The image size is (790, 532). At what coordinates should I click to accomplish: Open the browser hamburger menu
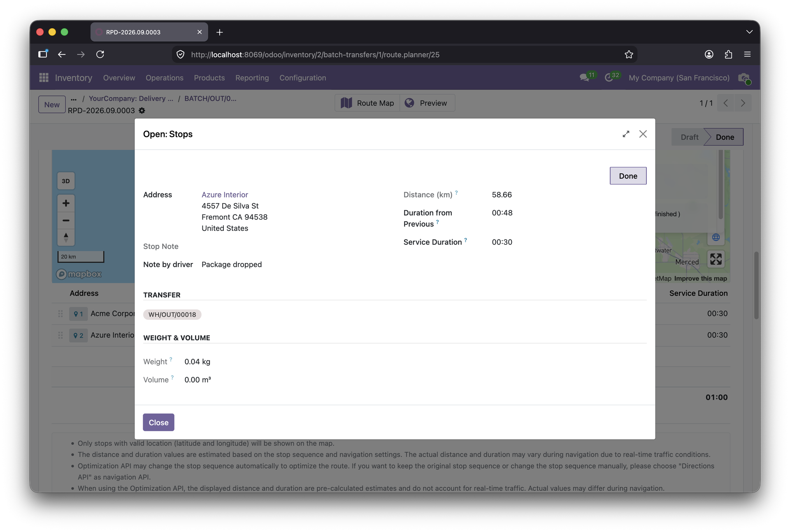coord(748,54)
